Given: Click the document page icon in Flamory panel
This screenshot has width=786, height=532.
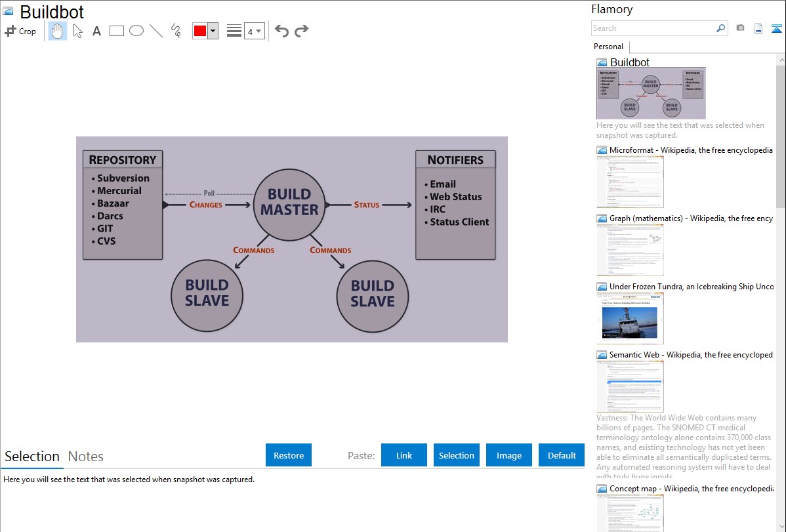Looking at the screenshot, I should [758, 28].
